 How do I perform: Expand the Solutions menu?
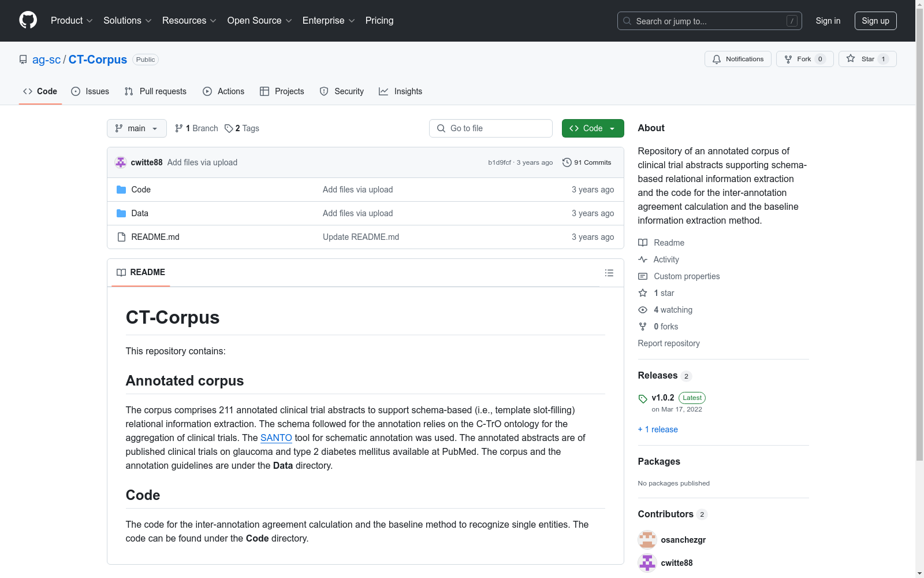point(128,21)
